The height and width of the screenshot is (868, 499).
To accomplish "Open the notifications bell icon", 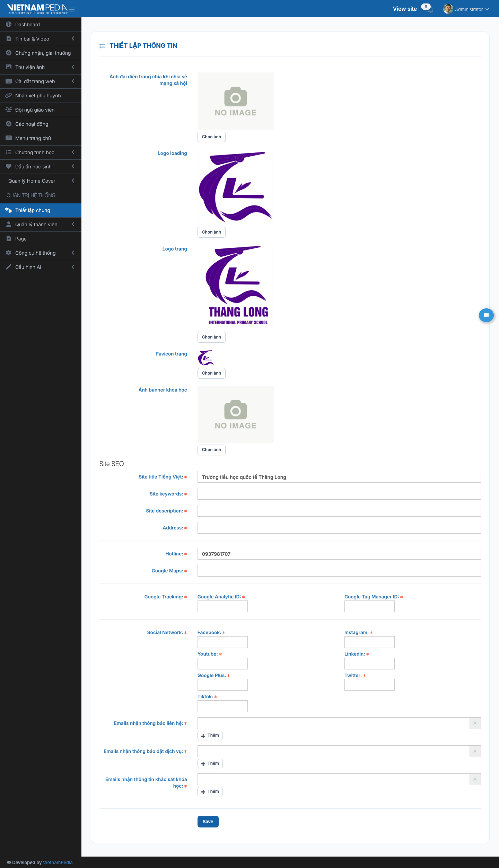I will coord(431,10).
